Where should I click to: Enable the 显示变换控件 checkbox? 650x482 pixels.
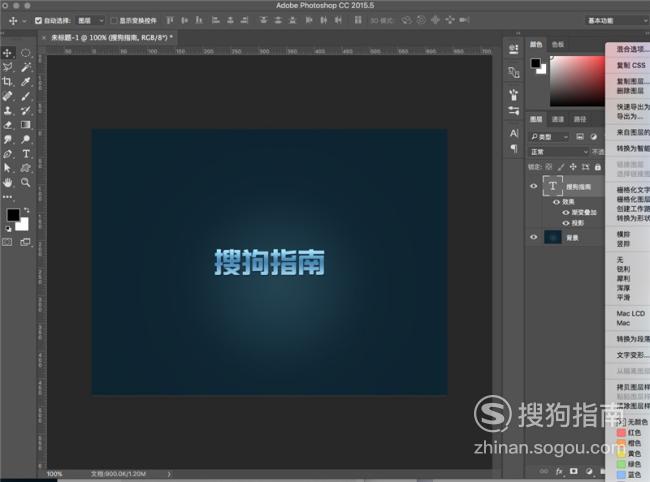(x=114, y=20)
